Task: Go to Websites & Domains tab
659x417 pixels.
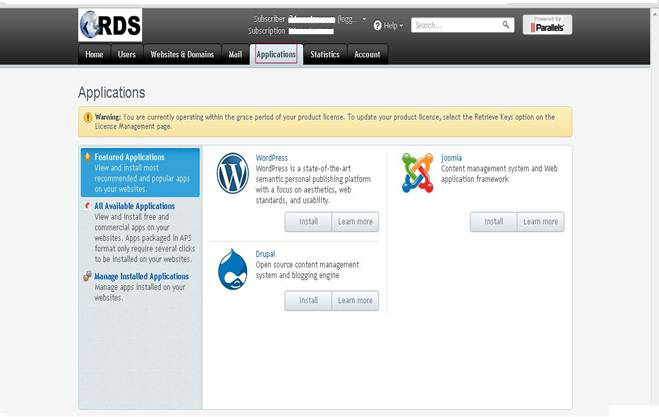Action: click(x=182, y=54)
